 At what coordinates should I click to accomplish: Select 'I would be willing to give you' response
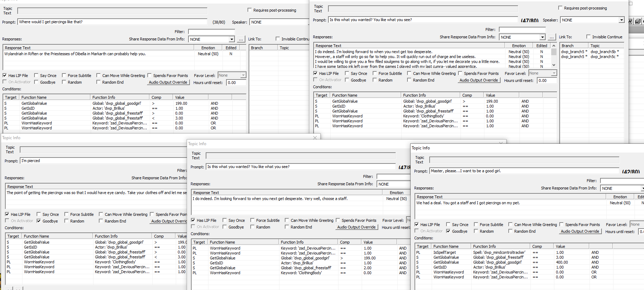tap(432, 62)
